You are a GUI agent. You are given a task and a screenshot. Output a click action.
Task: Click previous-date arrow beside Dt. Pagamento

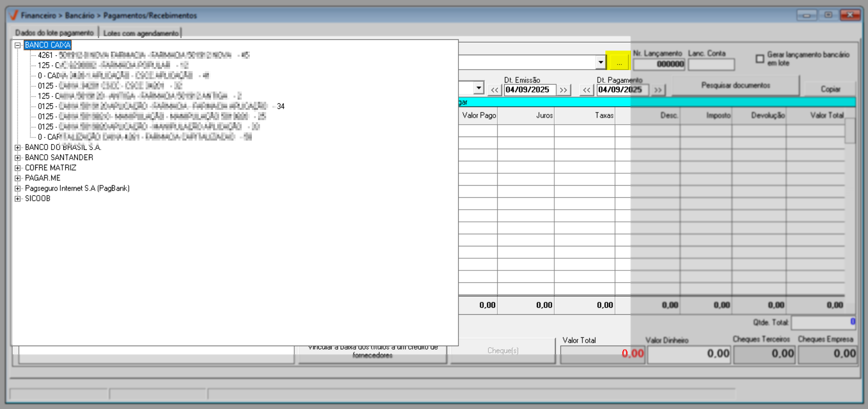pyautogui.click(x=587, y=90)
